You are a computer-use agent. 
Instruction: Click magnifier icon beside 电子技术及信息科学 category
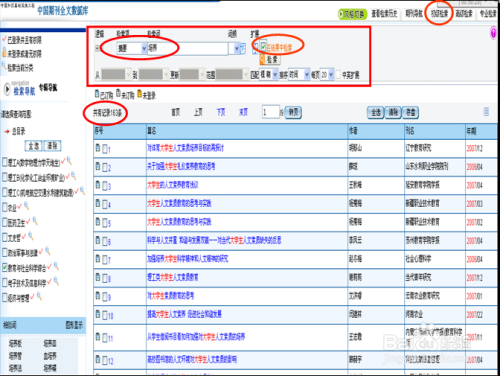[56, 282]
